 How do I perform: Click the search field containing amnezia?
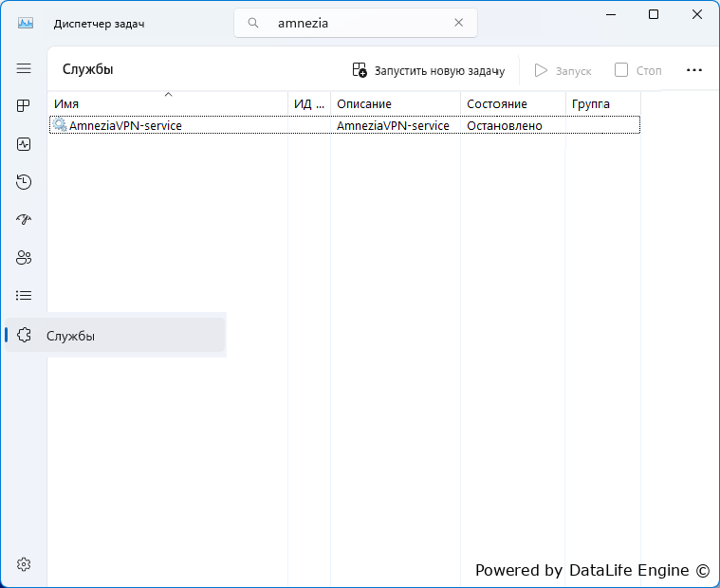pos(356,23)
